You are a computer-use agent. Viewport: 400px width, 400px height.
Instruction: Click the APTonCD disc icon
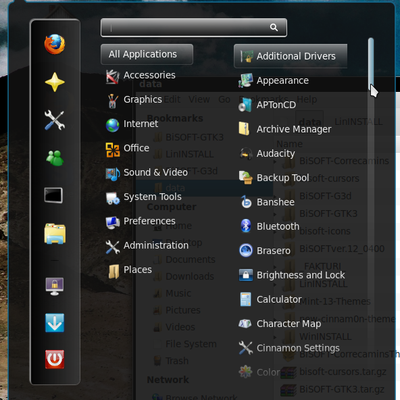246,105
